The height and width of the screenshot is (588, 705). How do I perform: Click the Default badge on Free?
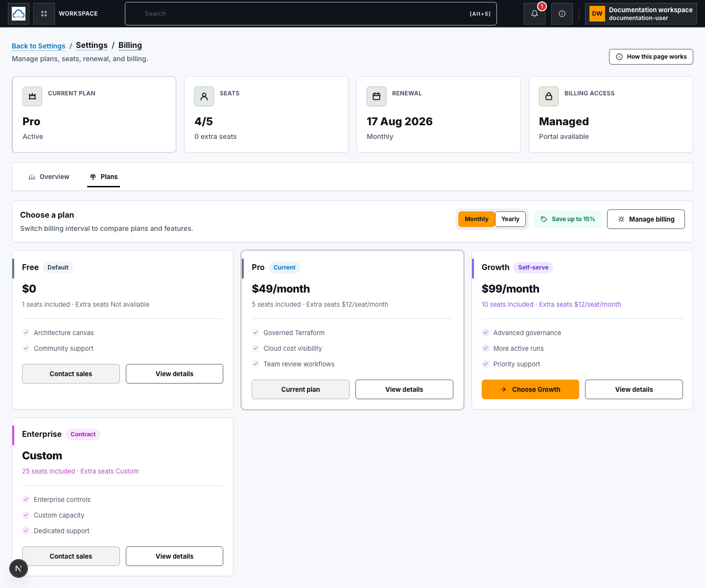pyautogui.click(x=58, y=268)
